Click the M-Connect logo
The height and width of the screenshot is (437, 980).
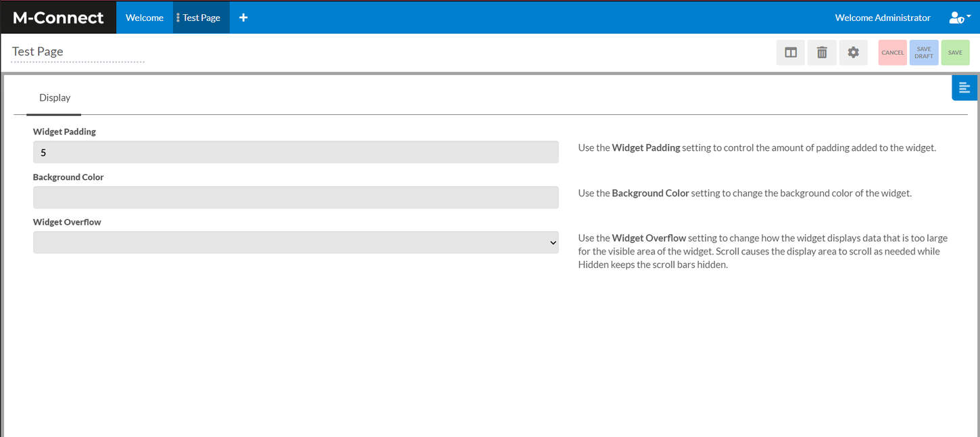(57, 17)
